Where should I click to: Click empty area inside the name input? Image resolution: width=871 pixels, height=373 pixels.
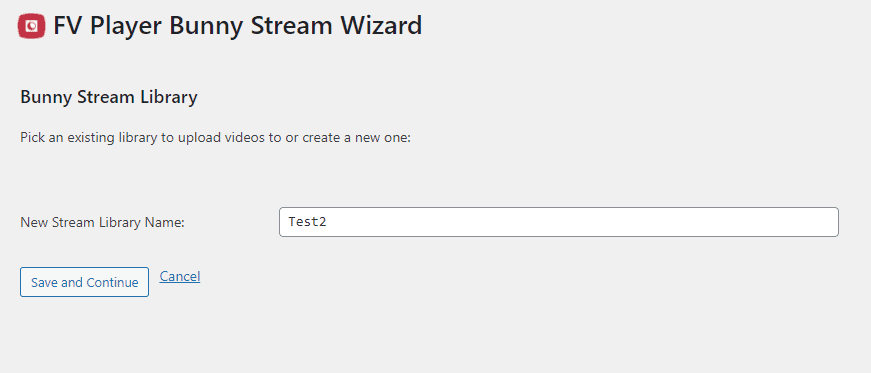click(583, 222)
